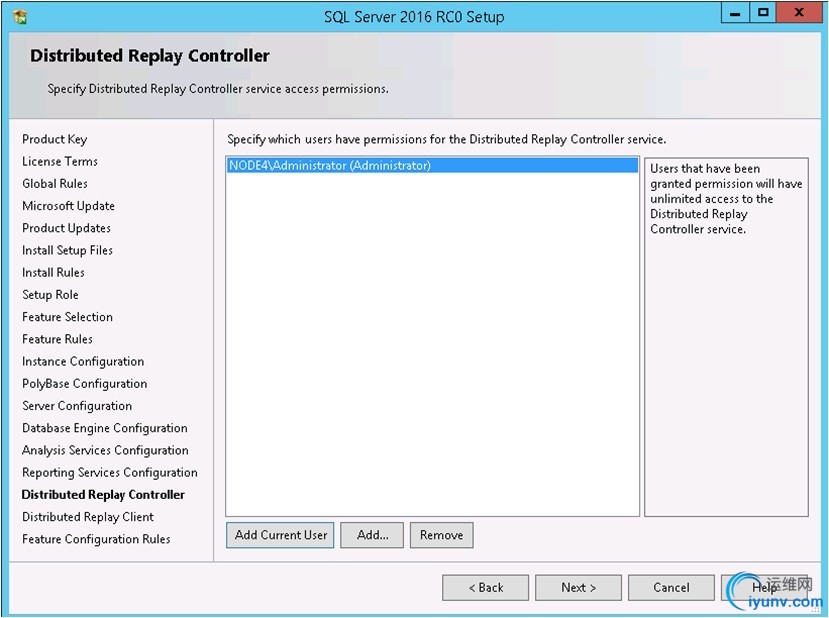Cancel the SQL Server setup

[x=671, y=587]
